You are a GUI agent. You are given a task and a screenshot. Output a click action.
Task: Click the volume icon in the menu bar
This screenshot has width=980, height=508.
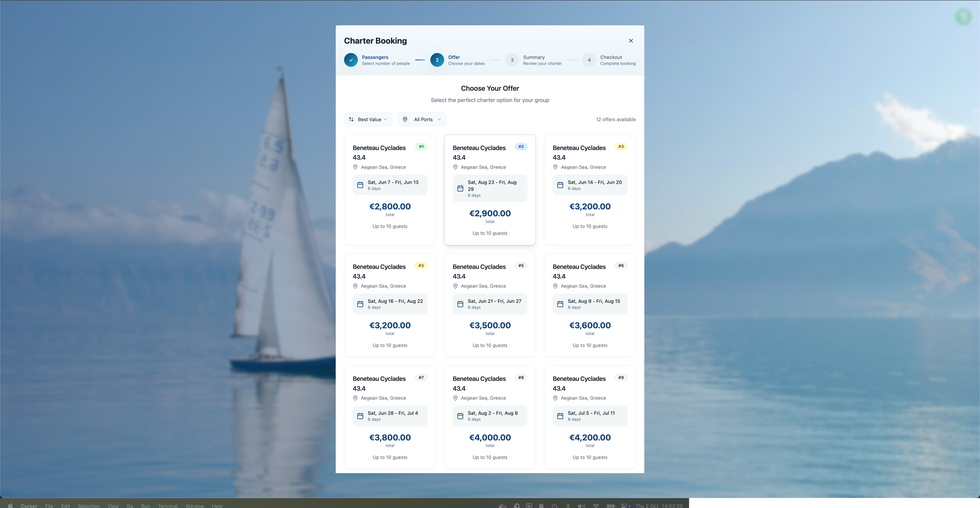pyautogui.click(x=581, y=506)
